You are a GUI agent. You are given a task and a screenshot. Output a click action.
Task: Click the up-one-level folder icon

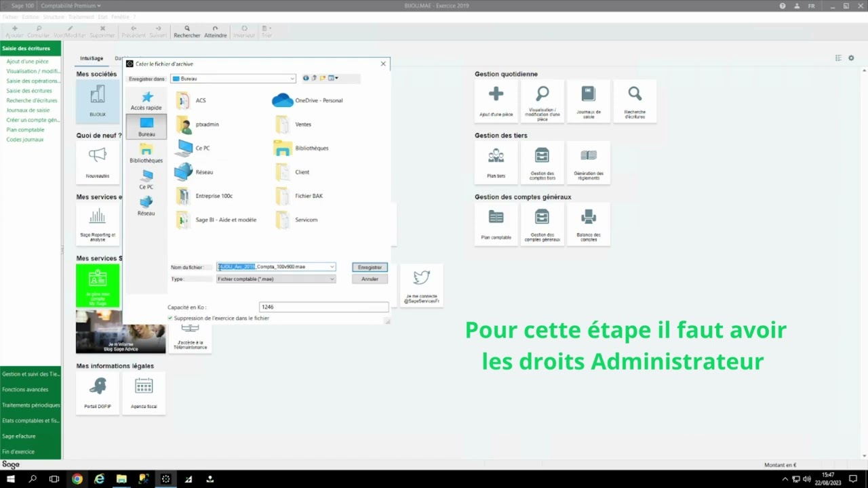314,78
